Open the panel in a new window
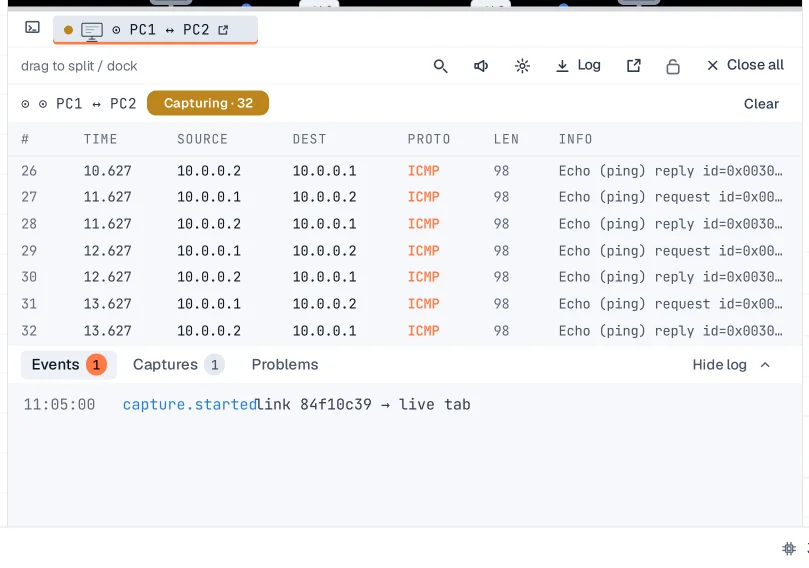The height and width of the screenshot is (568, 809). point(634,66)
